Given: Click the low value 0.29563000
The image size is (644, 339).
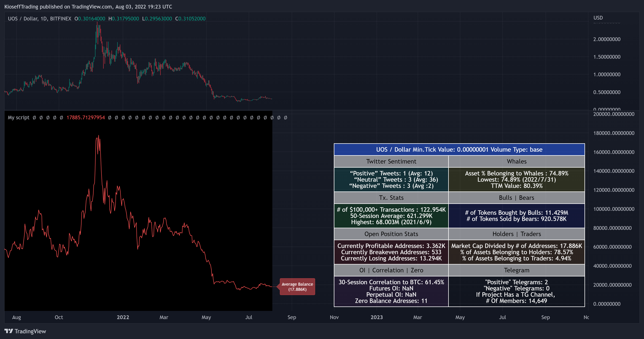Looking at the screenshot, I should coord(158,19).
